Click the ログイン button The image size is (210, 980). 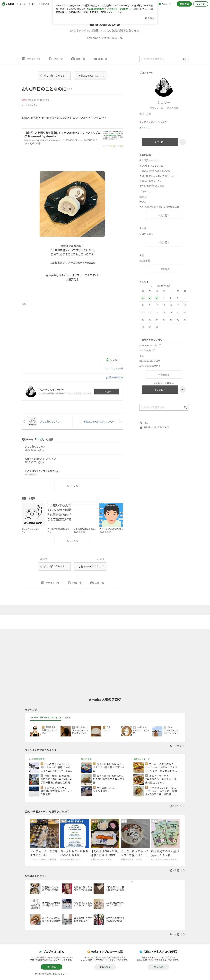tap(201, 4)
